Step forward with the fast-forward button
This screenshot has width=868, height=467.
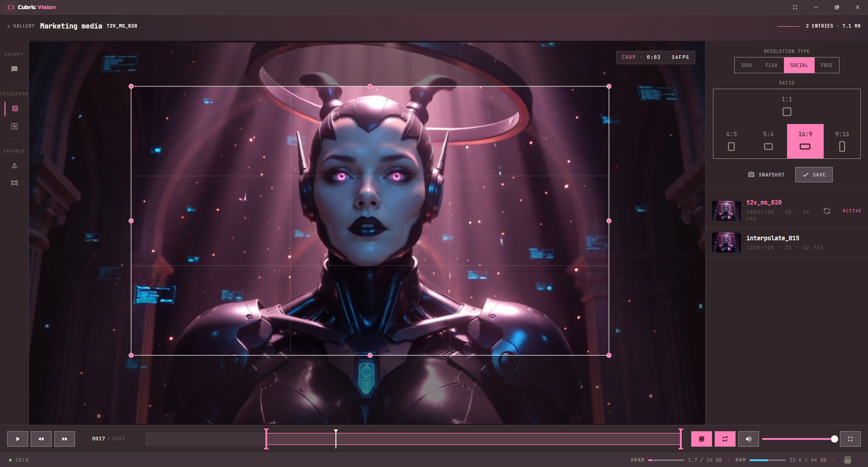point(65,439)
